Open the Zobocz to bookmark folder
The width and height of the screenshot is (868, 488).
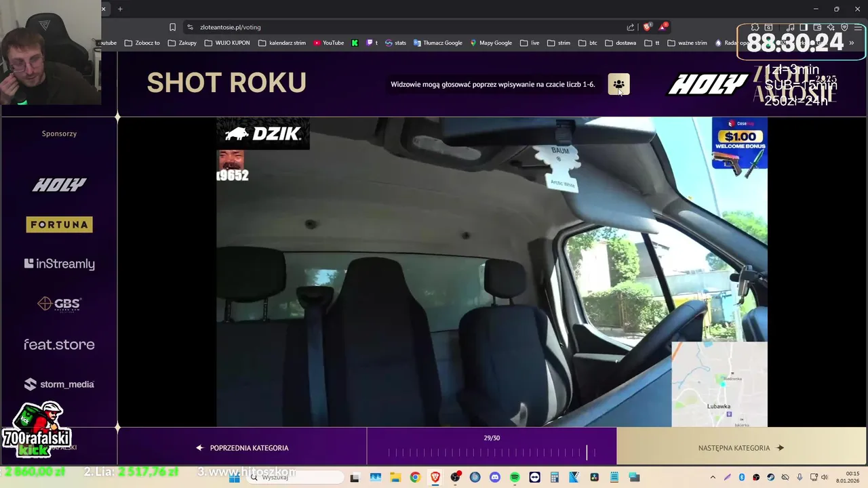[x=142, y=43]
